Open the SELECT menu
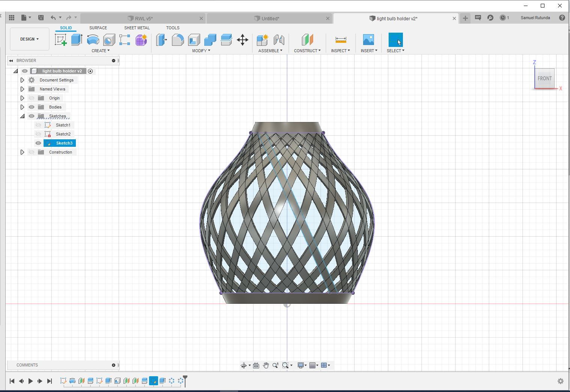The image size is (570, 392). tap(395, 51)
